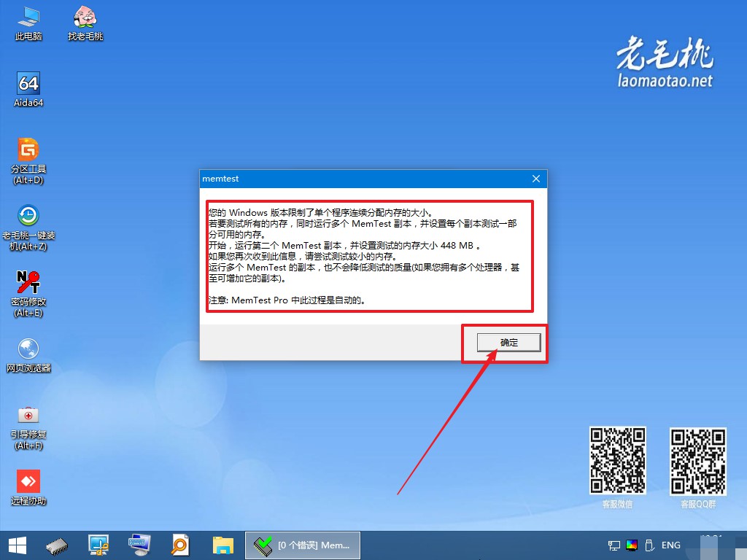Viewport: 747px width, 560px height.
Task: Open the Windows Start menu
Action: pyautogui.click(x=18, y=545)
